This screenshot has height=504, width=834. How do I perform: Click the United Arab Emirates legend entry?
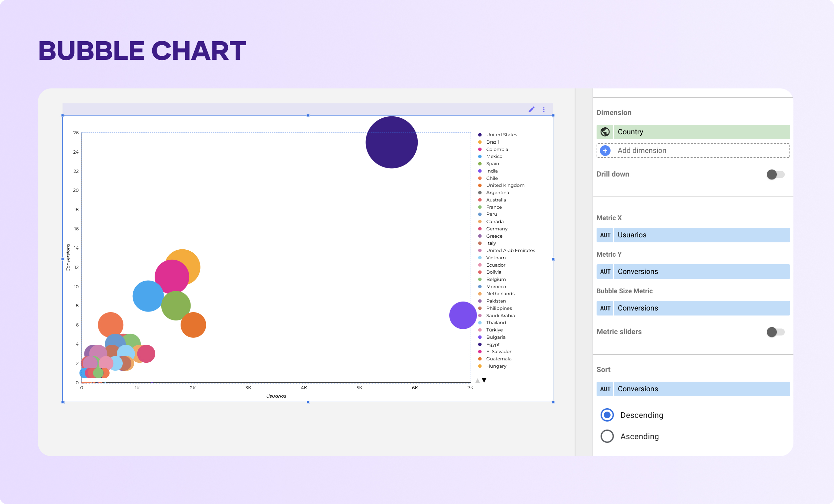click(x=507, y=250)
